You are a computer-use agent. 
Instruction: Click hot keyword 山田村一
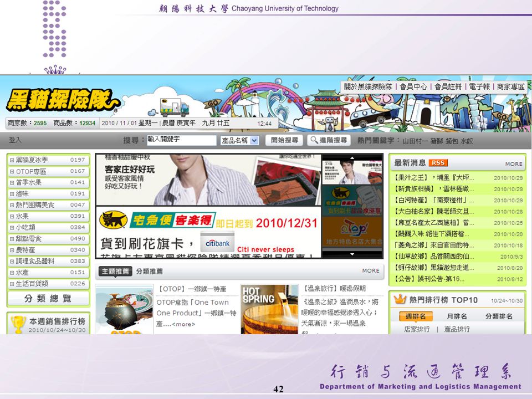tap(415, 141)
